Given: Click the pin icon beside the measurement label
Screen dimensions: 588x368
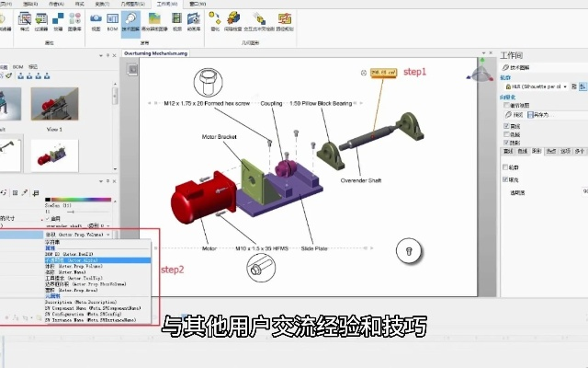Looking at the screenshot, I should point(364,73).
